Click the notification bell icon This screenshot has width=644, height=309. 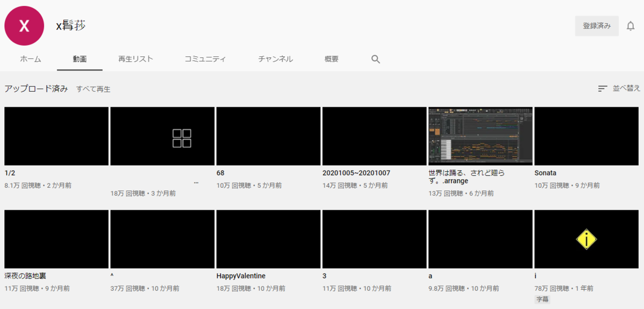[x=631, y=26]
